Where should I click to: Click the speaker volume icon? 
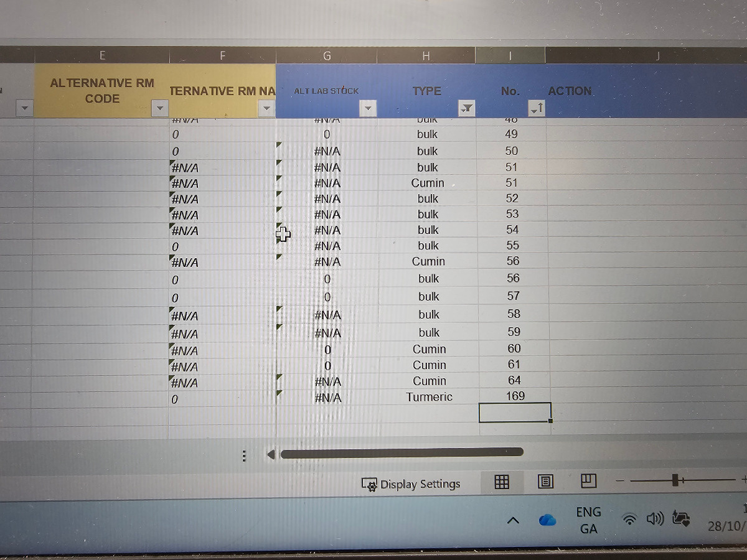coord(655,519)
